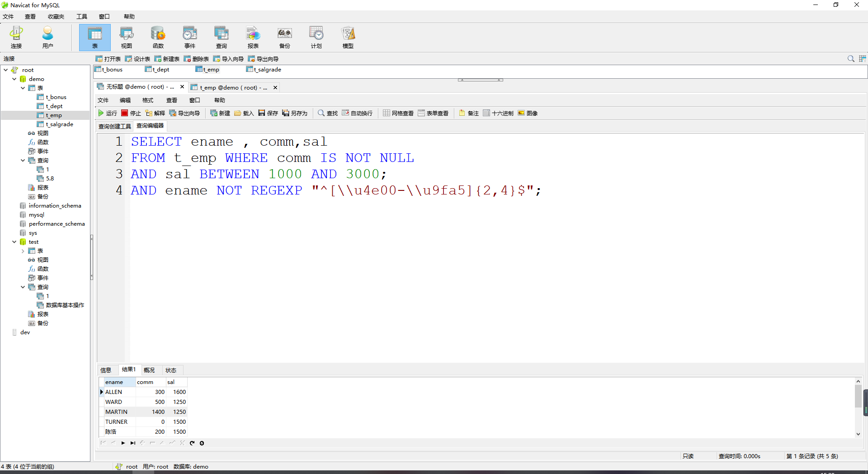Collapse the root connection node
This screenshot has height=474, width=868.
pyautogui.click(x=6, y=70)
